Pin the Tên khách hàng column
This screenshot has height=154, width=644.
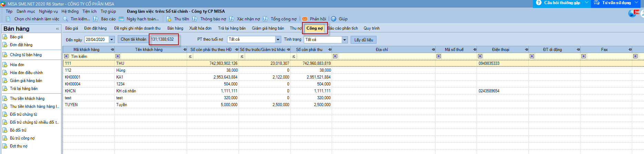click(x=185, y=50)
